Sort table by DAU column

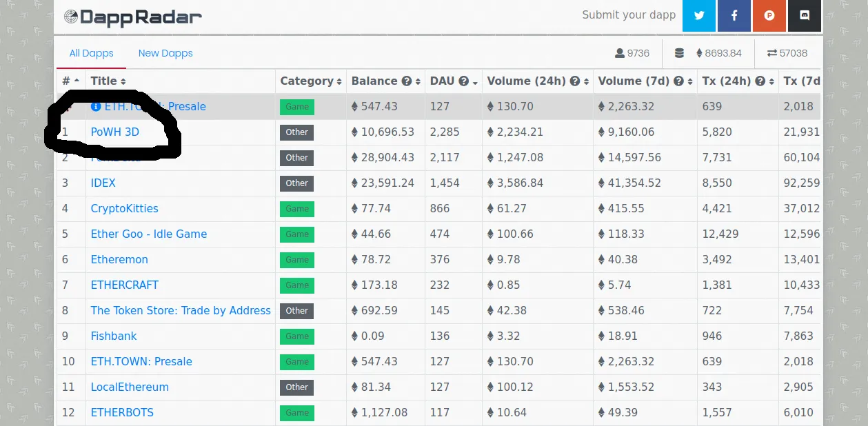click(454, 81)
